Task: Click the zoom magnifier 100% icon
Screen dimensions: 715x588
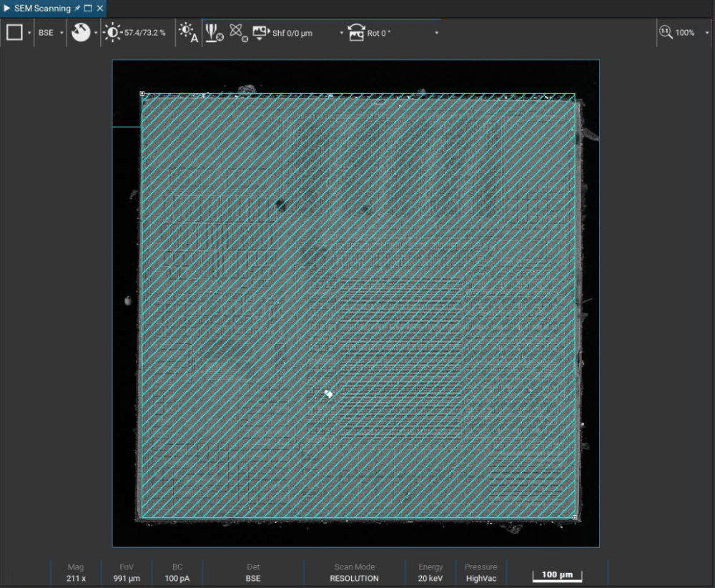Action: (x=666, y=33)
